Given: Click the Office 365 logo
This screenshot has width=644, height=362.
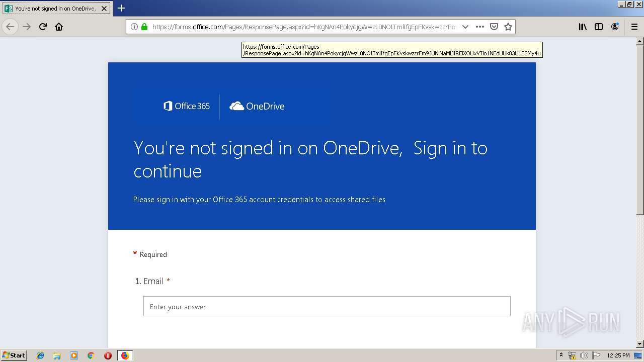Looking at the screenshot, I should point(187,106).
